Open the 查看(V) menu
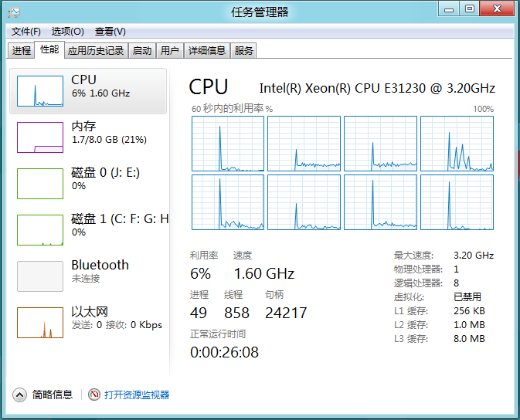 tap(110, 32)
